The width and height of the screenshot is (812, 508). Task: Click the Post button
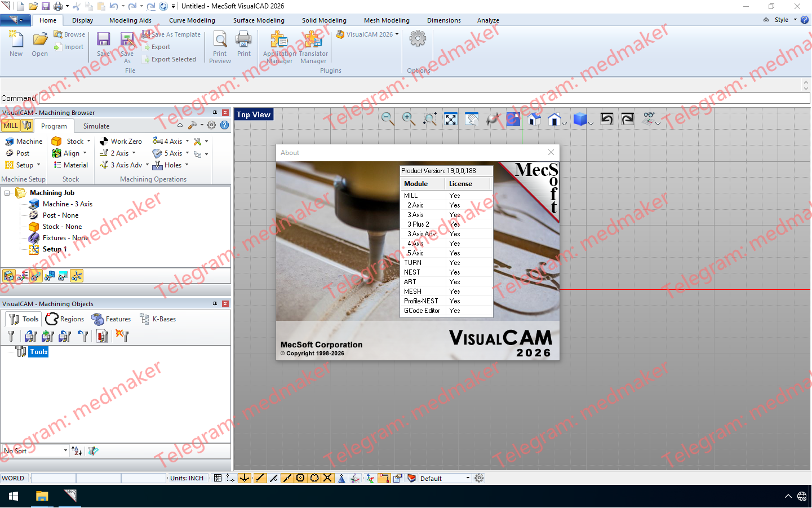click(22, 153)
